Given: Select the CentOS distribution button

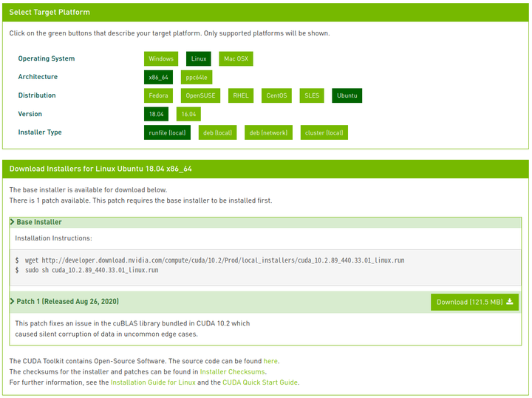Looking at the screenshot, I should coord(276,95).
